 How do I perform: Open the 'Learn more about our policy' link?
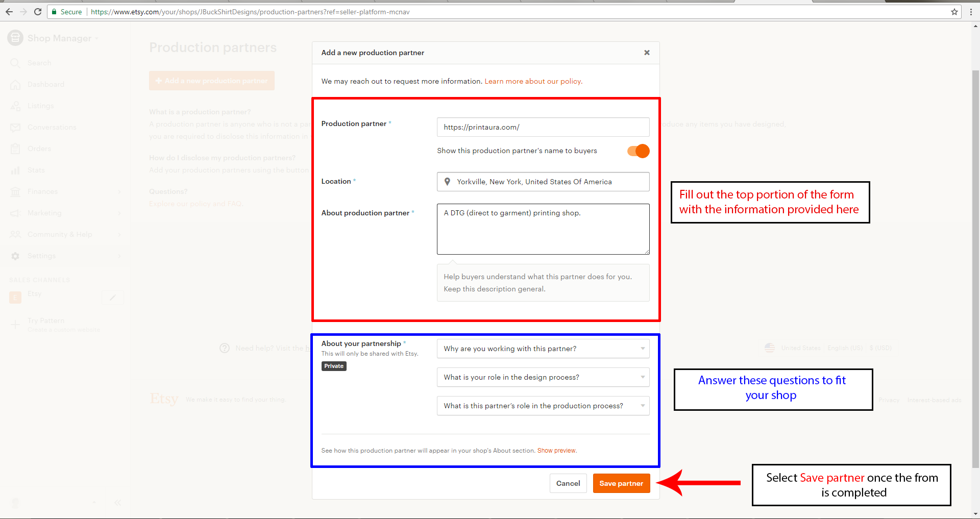pyautogui.click(x=533, y=81)
